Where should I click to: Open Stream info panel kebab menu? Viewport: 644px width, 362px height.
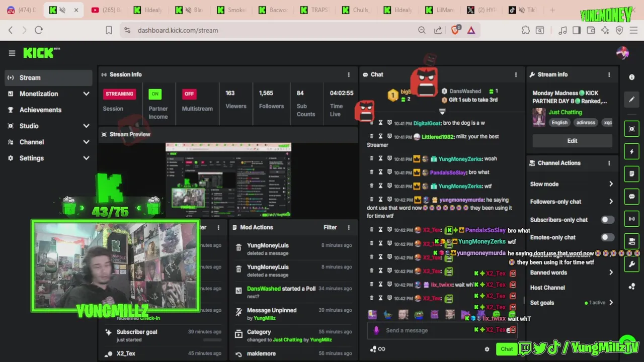coord(609,74)
